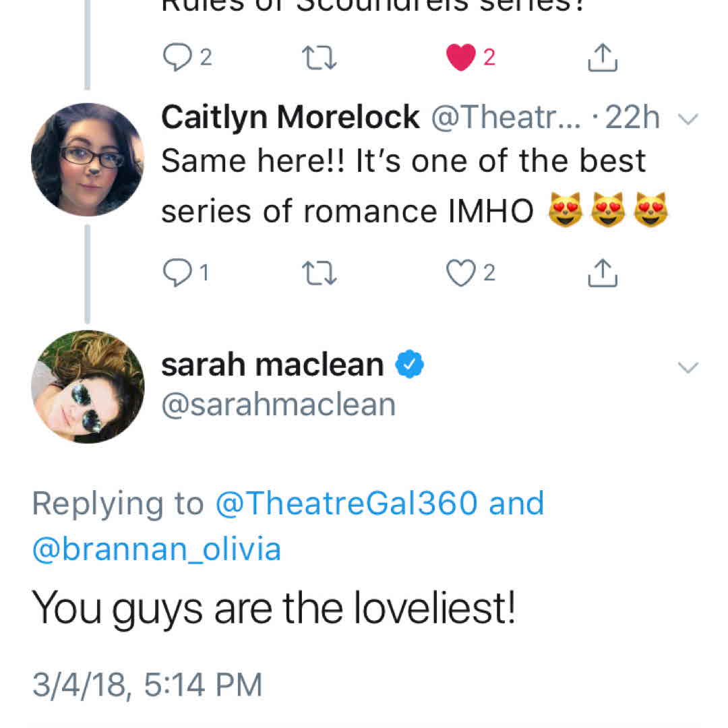Screen dimensions: 728x728
Task: Share the Rules of Scoundrels tweet
Action: click(x=603, y=58)
